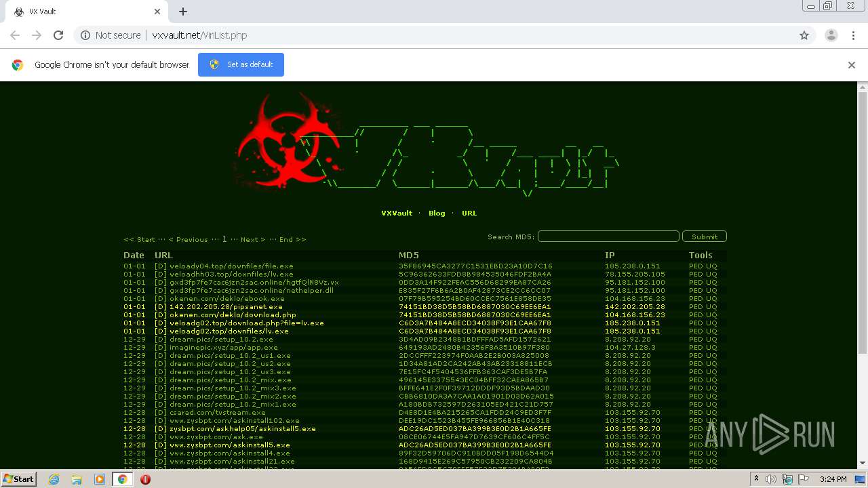Open the csarad.com/tvstream.exe entry

pyautogui.click(x=218, y=413)
